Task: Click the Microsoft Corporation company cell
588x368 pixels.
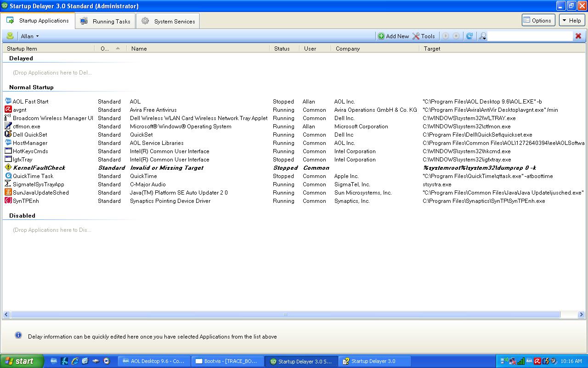Action: (x=361, y=126)
